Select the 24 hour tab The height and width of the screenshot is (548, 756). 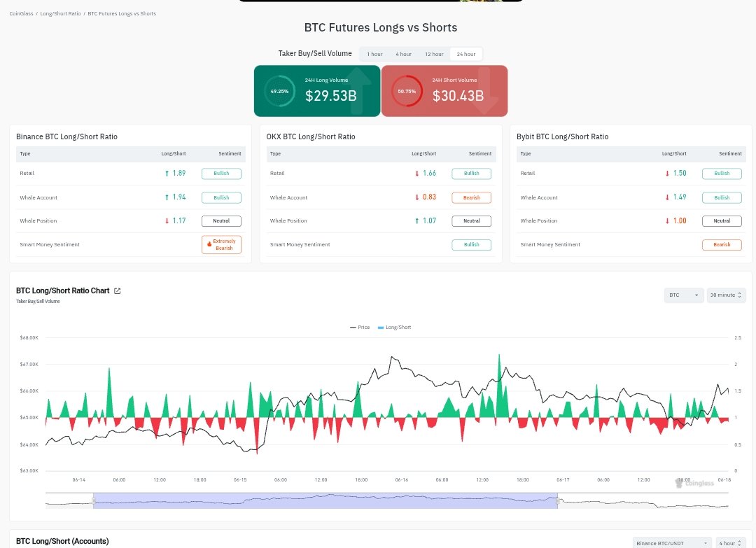point(466,54)
